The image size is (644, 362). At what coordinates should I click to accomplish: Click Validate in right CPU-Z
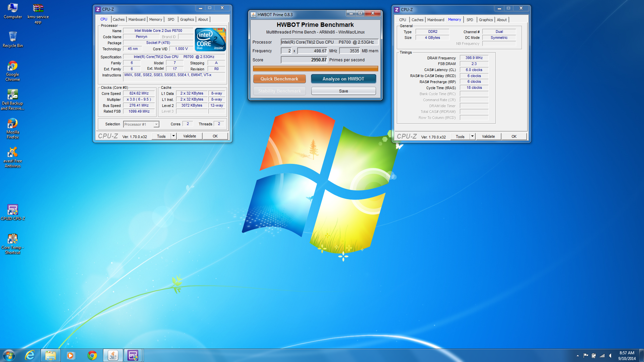point(488,136)
